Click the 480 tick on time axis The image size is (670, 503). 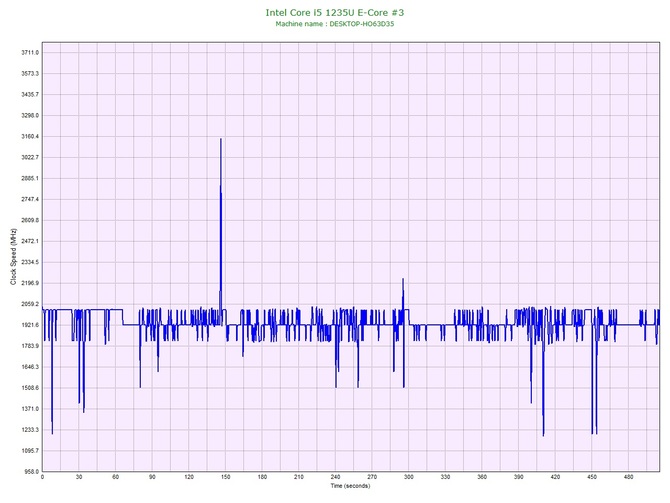629,477
